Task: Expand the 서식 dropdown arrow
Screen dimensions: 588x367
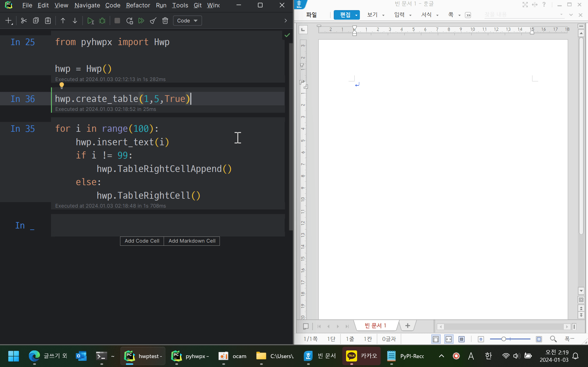Action: click(437, 15)
